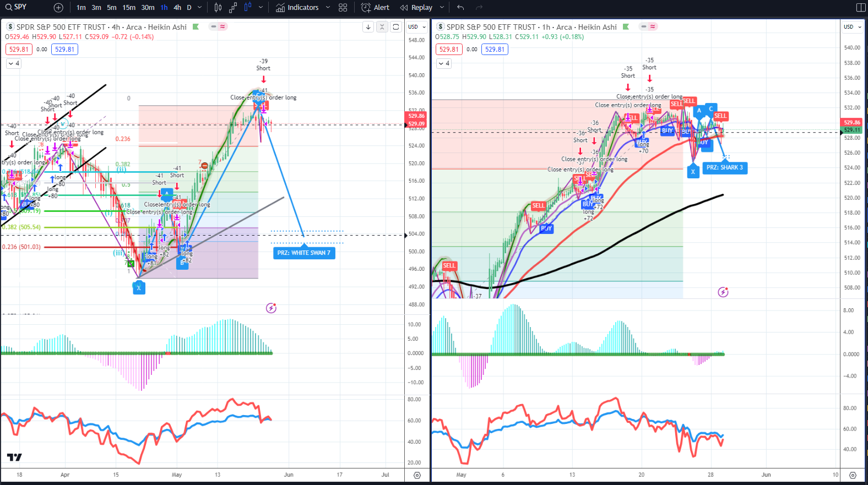
Task: Expand the favorite indicators dropdown arrow
Action: (328, 8)
